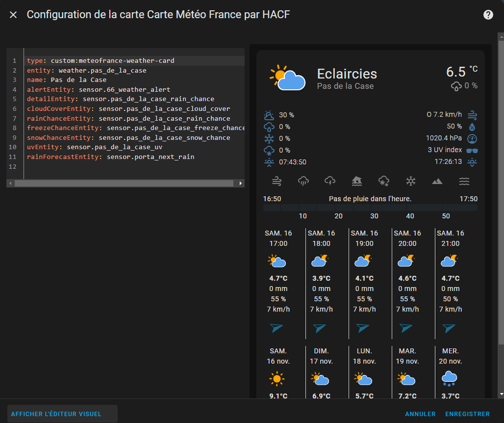
Task: Click the preview pane scroll-down arrow
Action: point(501,394)
